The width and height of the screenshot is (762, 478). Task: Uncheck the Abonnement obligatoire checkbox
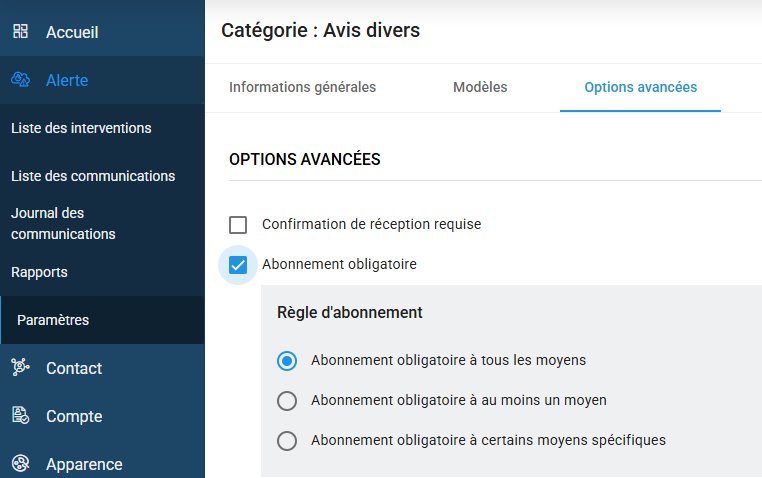(x=238, y=265)
